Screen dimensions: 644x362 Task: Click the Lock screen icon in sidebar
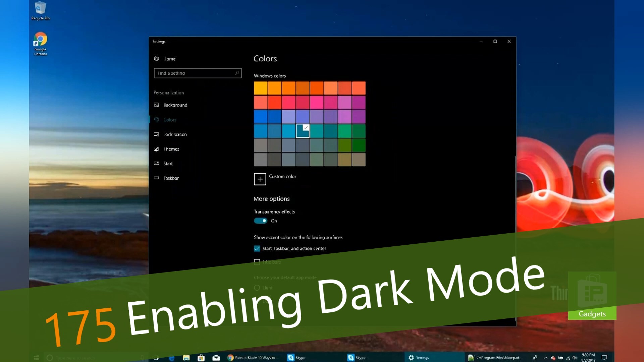156,134
